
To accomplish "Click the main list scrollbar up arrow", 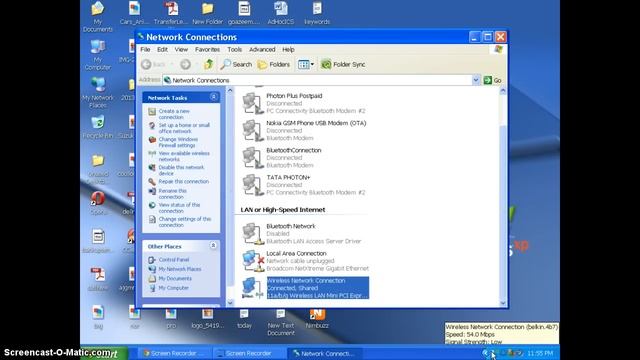I will coord(503,91).
